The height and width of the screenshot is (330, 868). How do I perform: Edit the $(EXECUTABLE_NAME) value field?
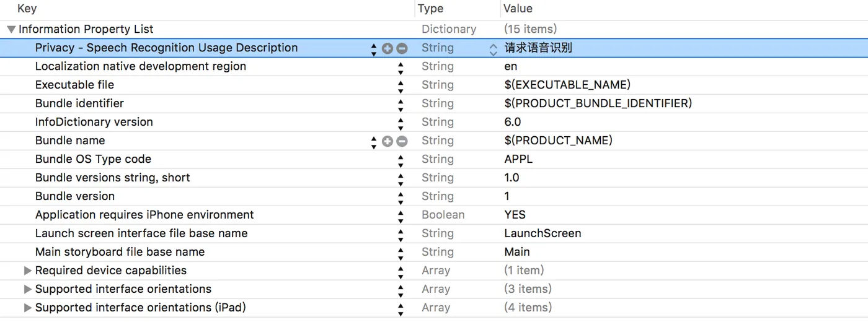pyautogui.click(x=567, y=85)
